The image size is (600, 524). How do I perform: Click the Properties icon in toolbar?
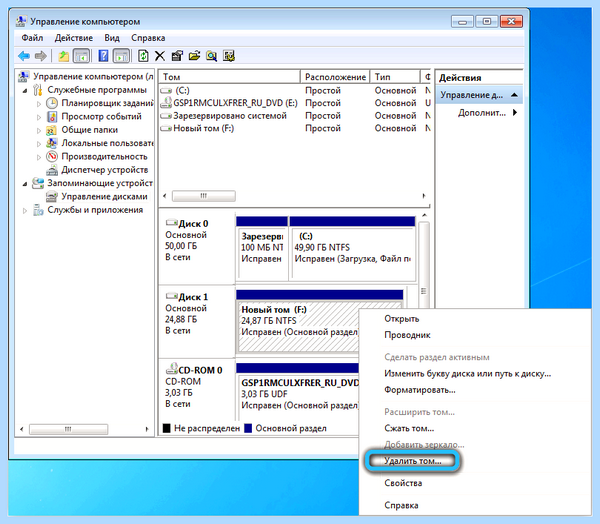(x=177, y=56)
